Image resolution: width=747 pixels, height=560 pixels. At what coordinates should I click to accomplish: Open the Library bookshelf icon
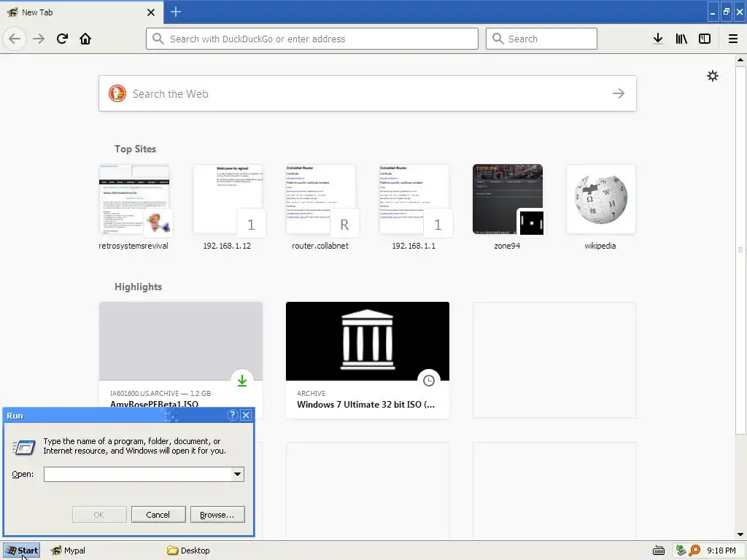pyautogui.click(x=681, y=39)
